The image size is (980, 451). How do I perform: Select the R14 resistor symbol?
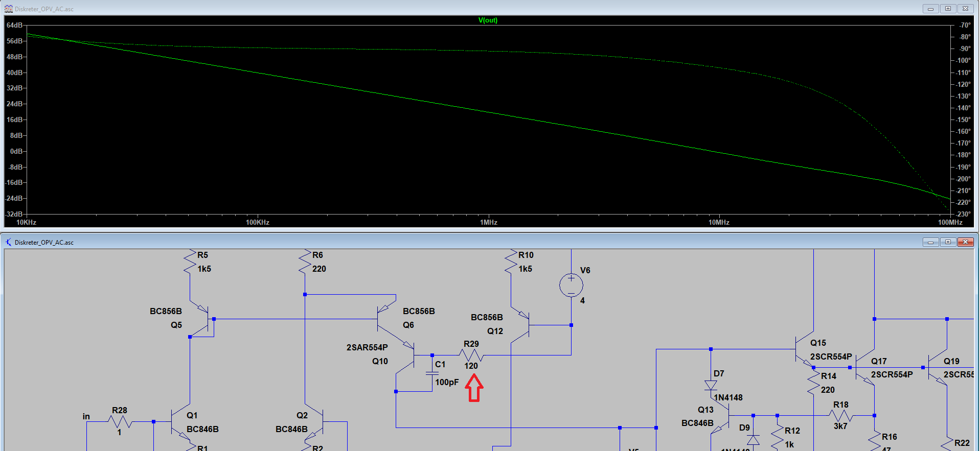tap(813, 382)
